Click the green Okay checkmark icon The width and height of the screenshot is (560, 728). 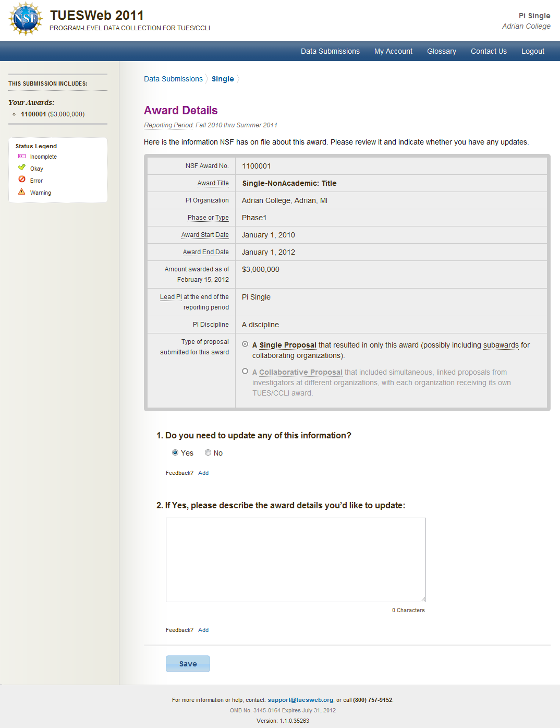point(22,168)
